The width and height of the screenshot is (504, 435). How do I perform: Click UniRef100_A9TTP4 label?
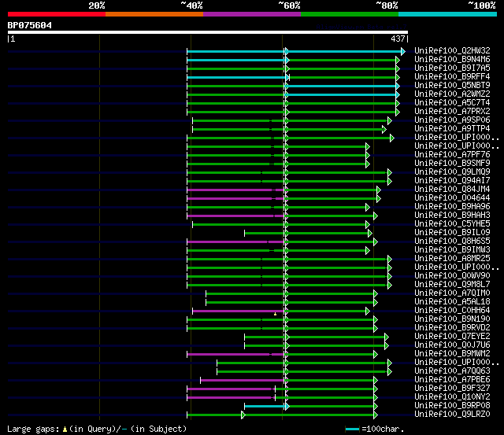click(452, 129)
